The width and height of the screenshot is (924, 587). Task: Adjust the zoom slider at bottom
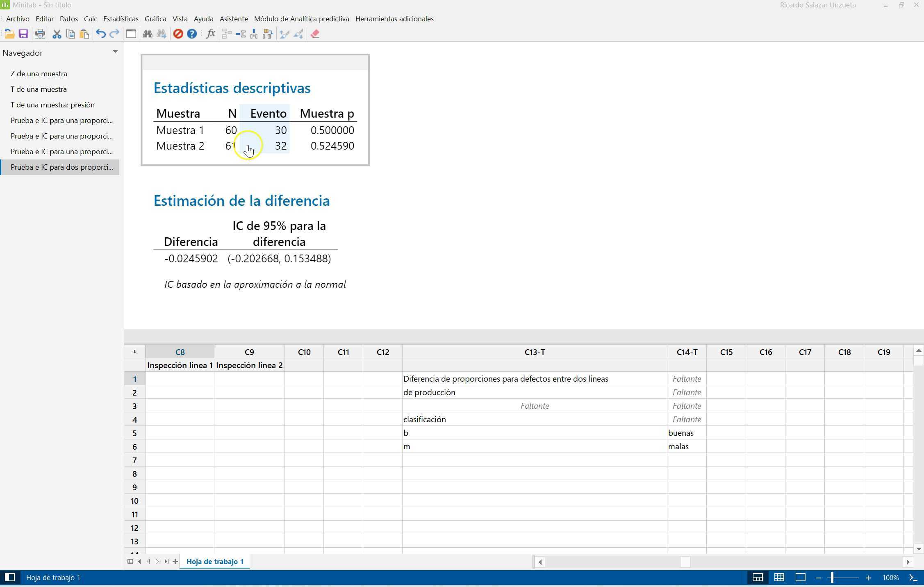[832, 578]
